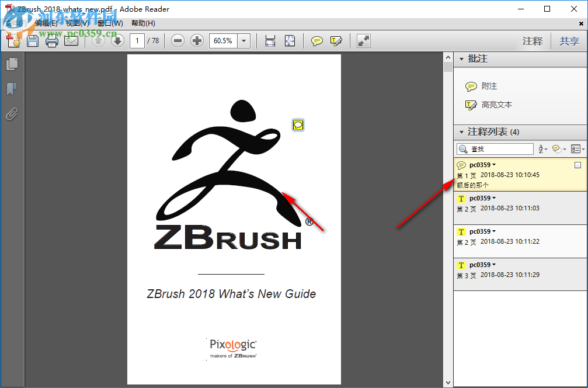588x388 pixels.
Task: Zoom in with the plus button
Action: tap(197, 40)
